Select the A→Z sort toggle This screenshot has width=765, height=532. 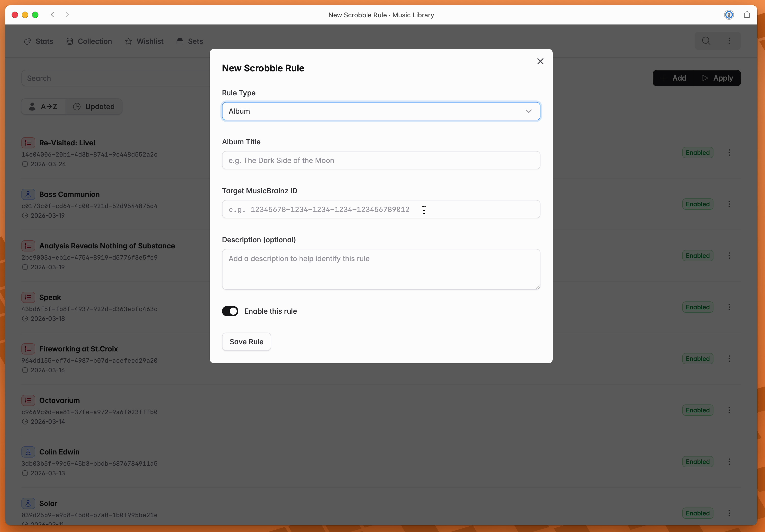44,107
